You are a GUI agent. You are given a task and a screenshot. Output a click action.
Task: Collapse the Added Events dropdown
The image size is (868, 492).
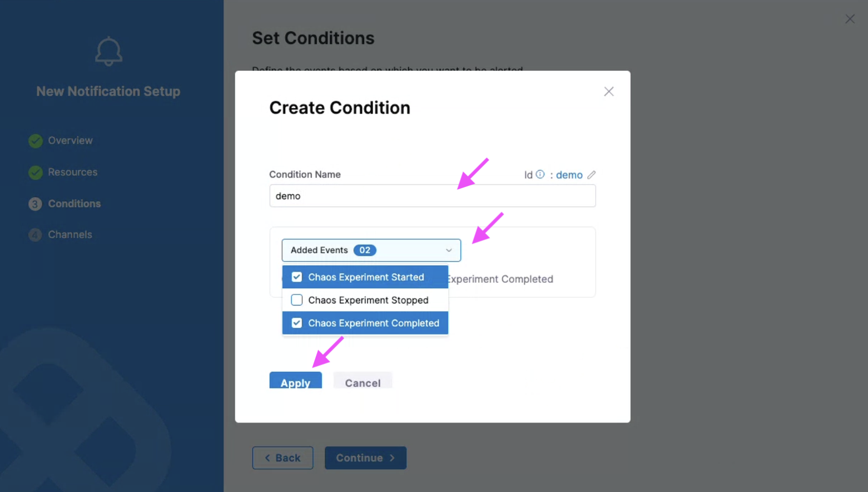pyautogui.click(x=371, y=250)
